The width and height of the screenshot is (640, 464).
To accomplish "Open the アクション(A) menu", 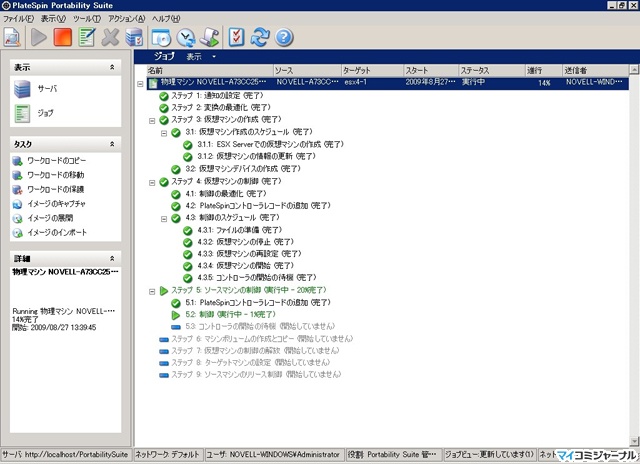I will 127,18.
